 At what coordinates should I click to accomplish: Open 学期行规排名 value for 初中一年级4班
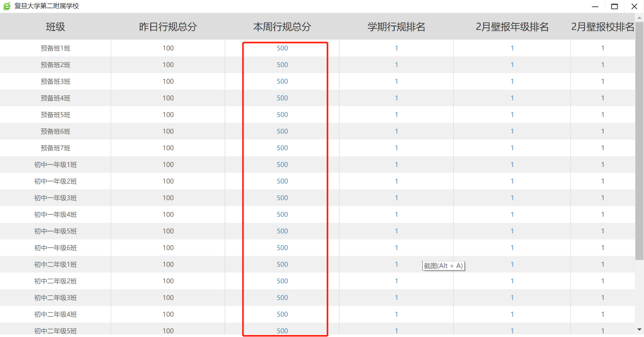(396, 215)
